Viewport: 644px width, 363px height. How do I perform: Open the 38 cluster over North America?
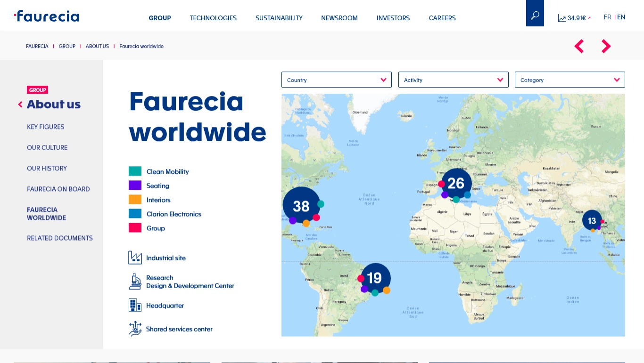click(301, 206)
